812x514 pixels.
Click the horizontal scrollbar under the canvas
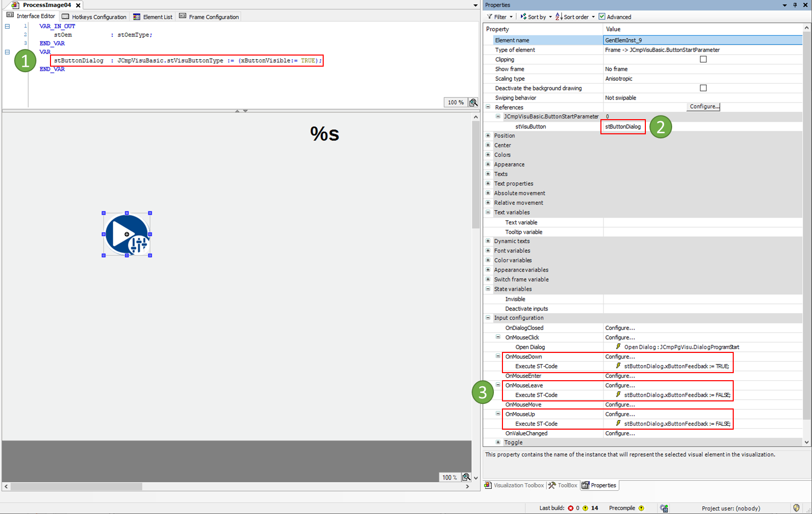tap(76, 487)
